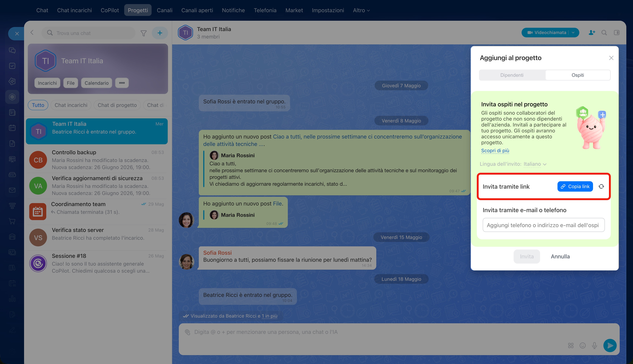
Task: Open the three-dots more menu in project card
Action: click(x=122, y=83)
